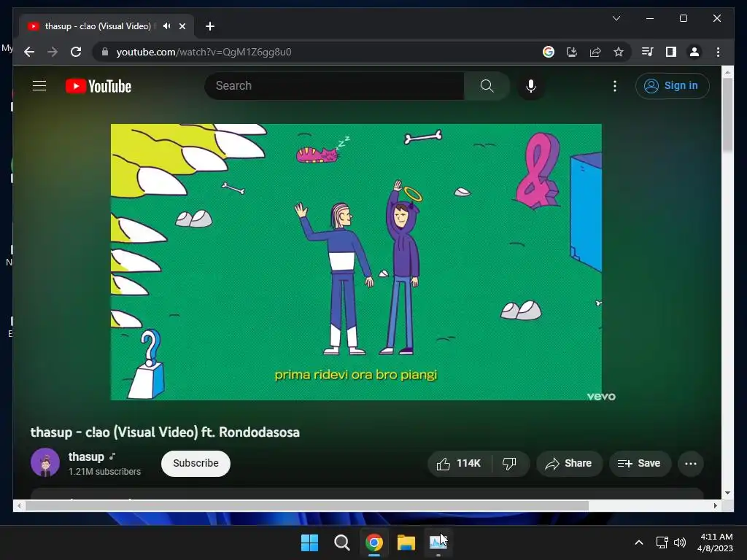Open the media control icon in toolbar
The width and height of the screenshot is (747, 560).
(x=647, y=52)
